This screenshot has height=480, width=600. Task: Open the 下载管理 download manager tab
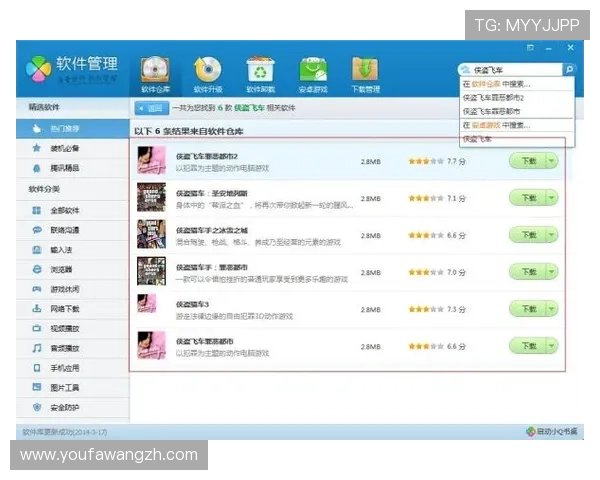pos(365,75)
